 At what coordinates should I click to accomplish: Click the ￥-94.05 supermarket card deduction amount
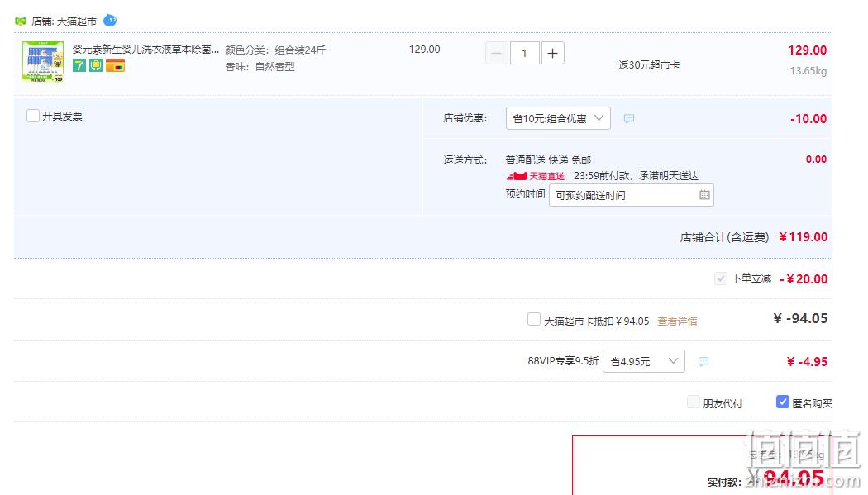click(x=800, y=319)
